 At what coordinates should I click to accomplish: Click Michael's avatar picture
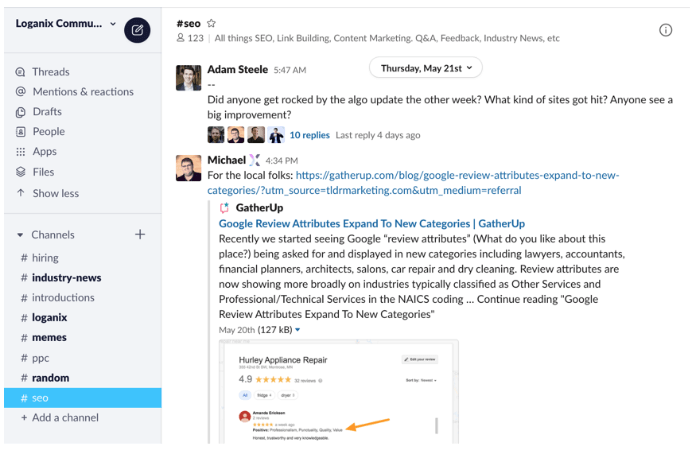click(188, 168)
